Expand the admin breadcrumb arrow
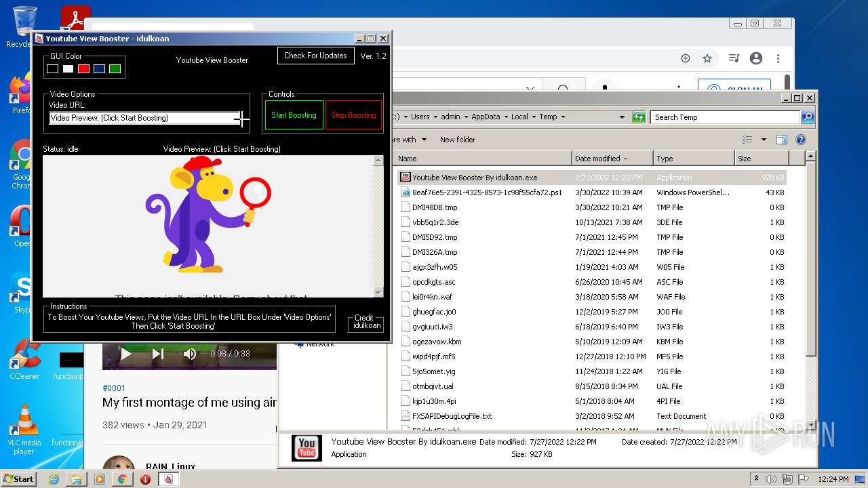The image size is (868, 488). coord(466,117)
